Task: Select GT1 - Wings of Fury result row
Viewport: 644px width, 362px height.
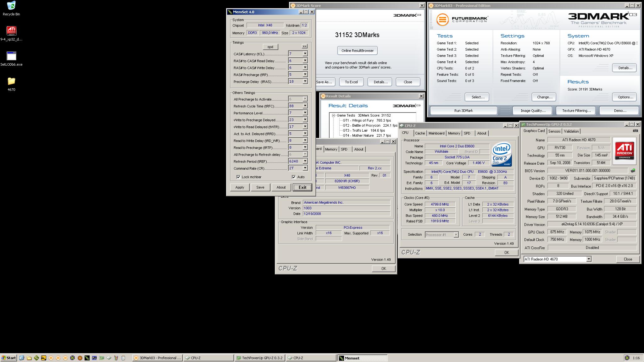Action: [x=367, y=120]
